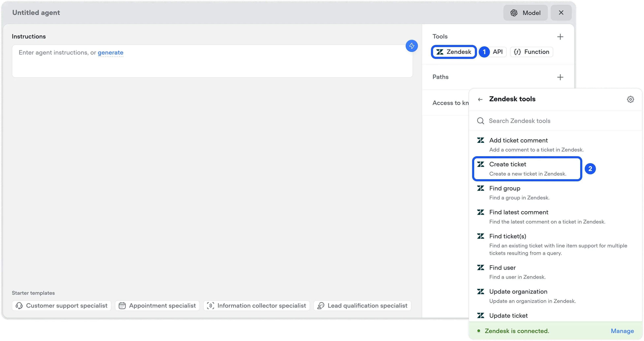Pick the Update organization tool

[x=518, y=291]
